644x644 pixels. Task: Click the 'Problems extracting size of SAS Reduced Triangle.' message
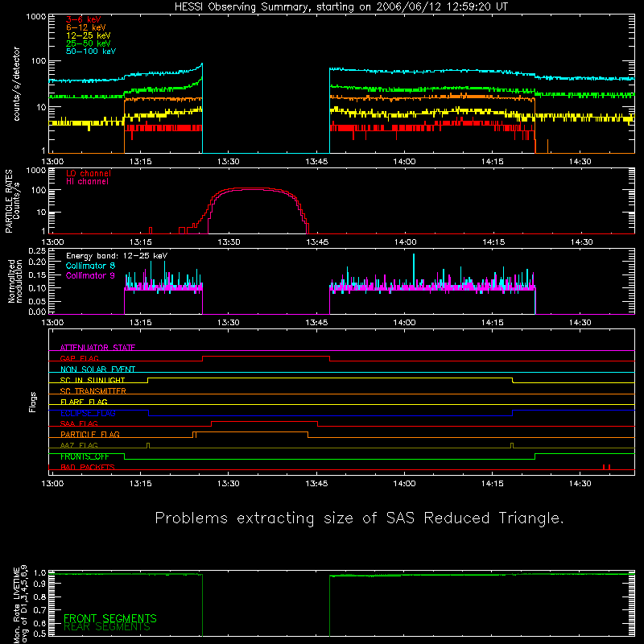(x=359, y=518)
